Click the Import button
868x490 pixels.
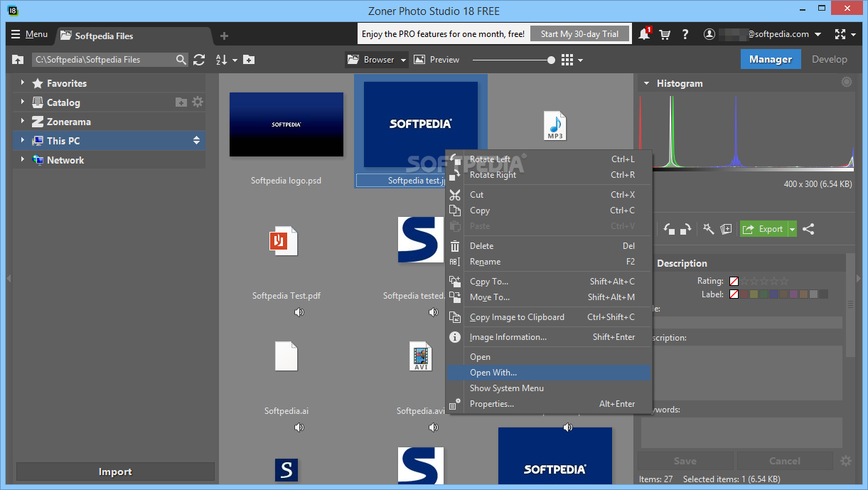pyautogui.click(x=115, y=472)
